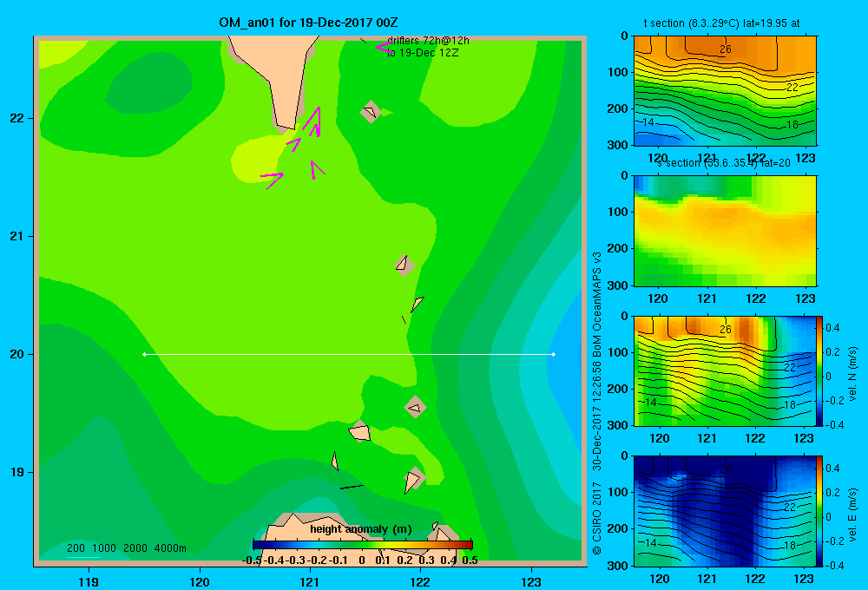Click the plot title "OM_an01 for 19-Dec-2017 00Z"

[308, 23]
